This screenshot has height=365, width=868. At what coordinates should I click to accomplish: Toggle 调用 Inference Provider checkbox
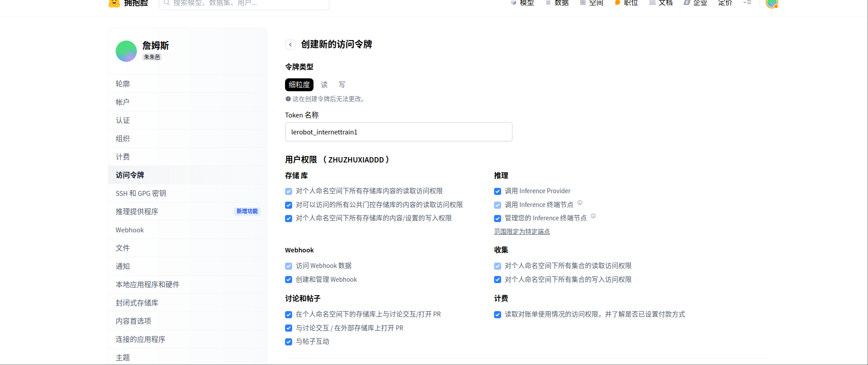coord(498,191)
